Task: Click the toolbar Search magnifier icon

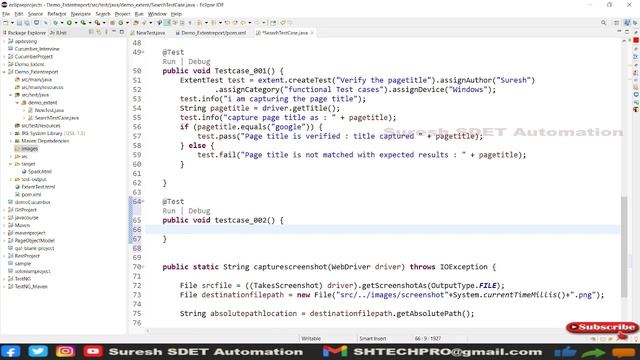Action: pos(603,23)
